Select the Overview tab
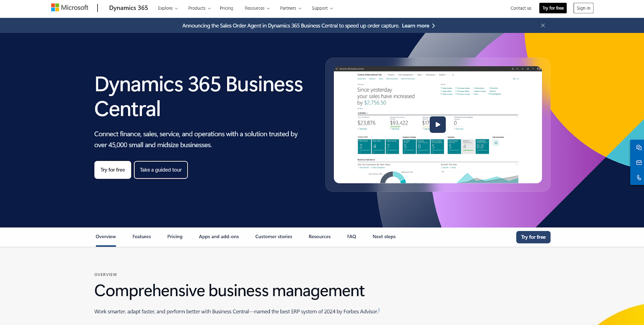The height and width of the screenshot is (325, 644). 106,237
